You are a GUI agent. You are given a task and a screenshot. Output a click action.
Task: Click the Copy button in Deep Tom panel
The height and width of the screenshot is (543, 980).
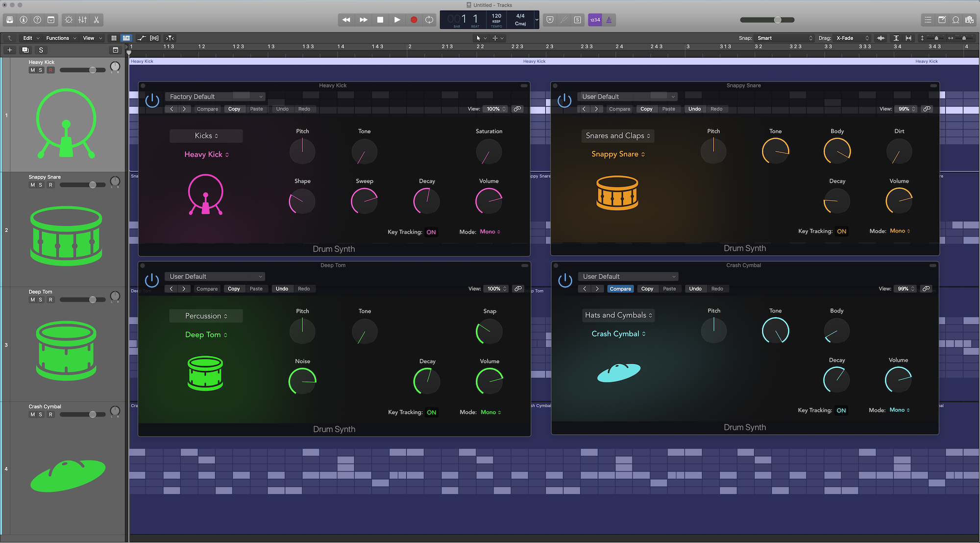233,288
